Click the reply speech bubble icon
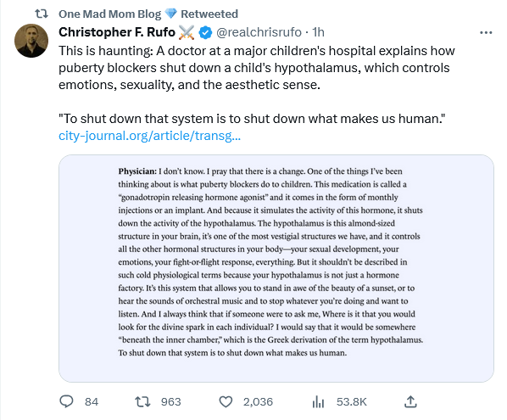The width and height of the screenshot is (507, 420). coord(67,401)
